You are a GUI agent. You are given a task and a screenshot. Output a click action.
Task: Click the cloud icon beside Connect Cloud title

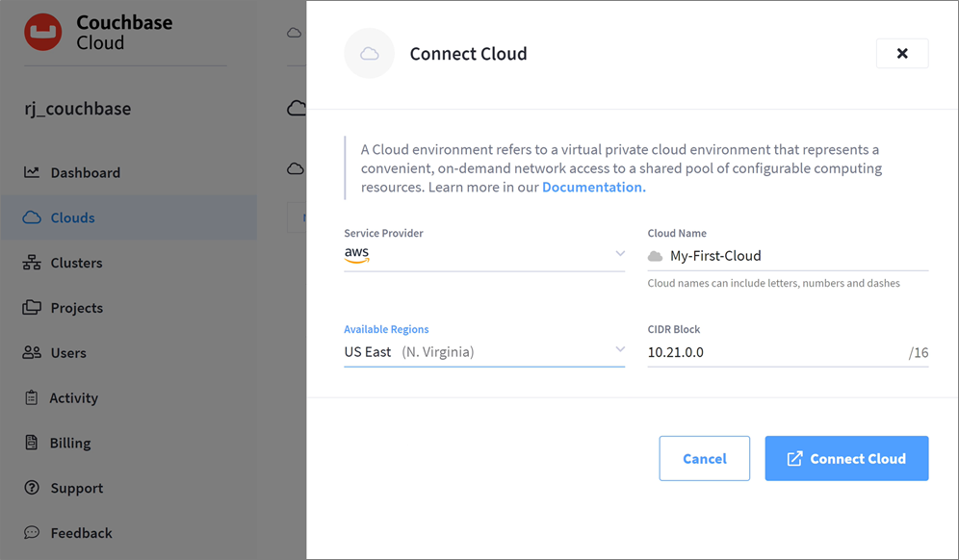369,54
